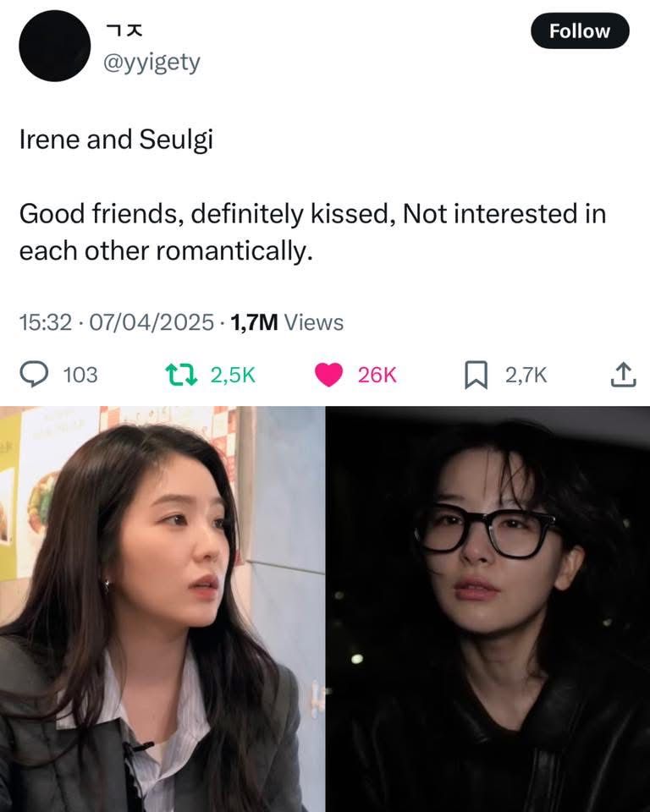Click the 2,5K retweet count
The image size is (650, 812).
pos(233,375)
